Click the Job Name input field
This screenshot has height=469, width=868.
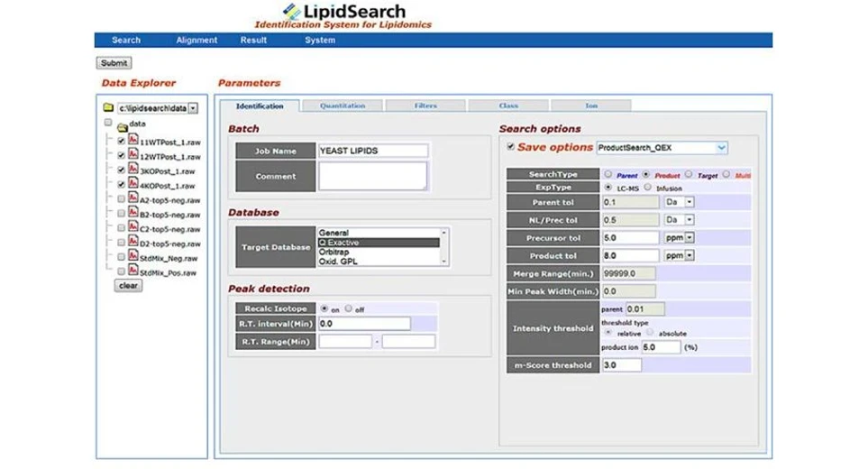point(373,151)
